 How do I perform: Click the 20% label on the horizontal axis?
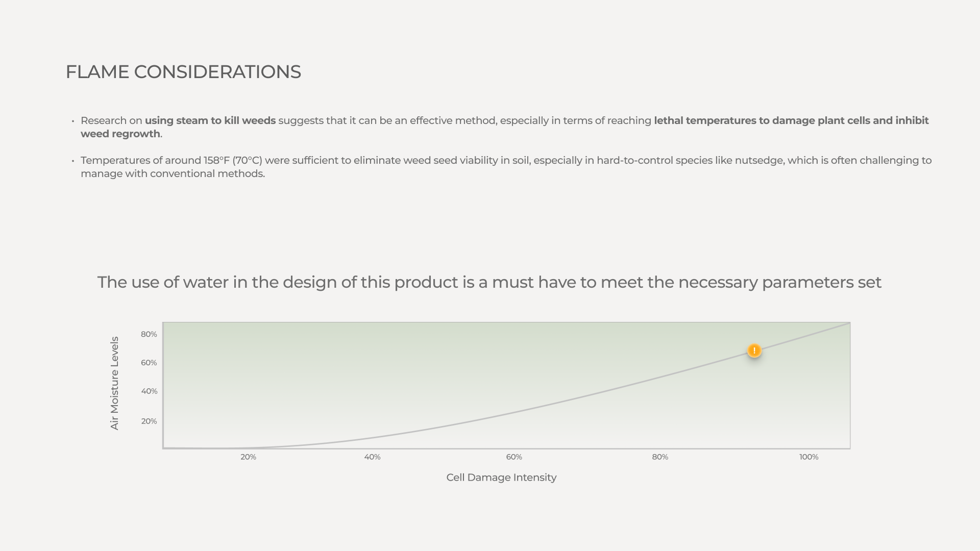[x=248, y=457]
